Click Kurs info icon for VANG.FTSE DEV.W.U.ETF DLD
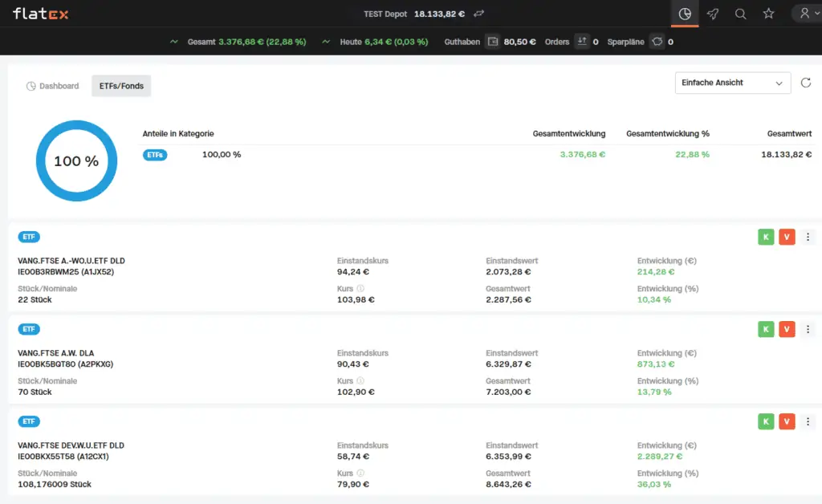822x504 pixels. [360, 473]
